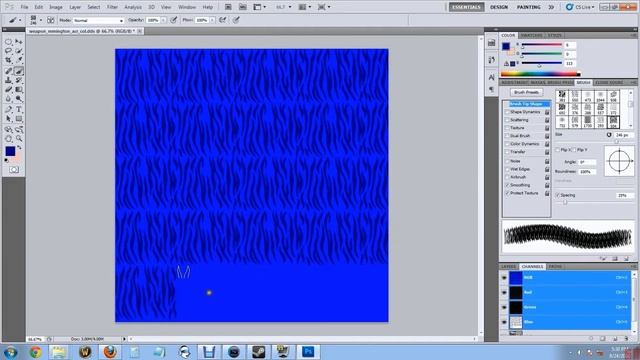
Task: Open the blending Mode dropdown
Action: point(98,20)
